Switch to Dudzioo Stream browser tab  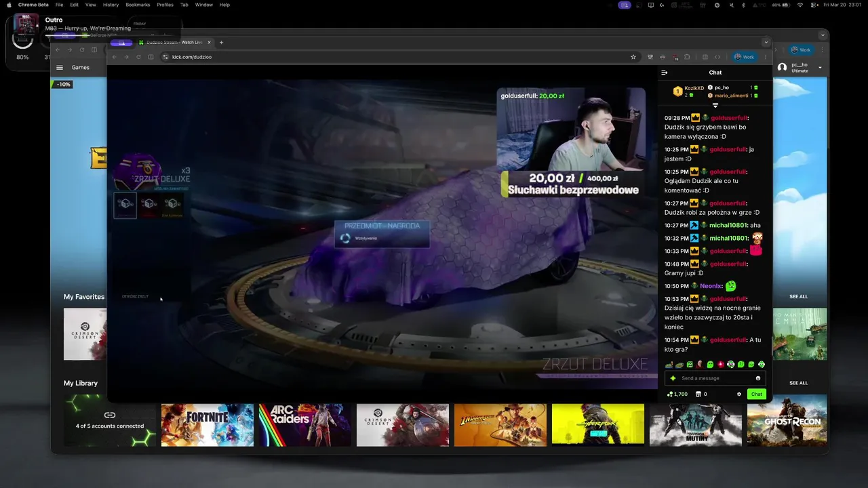tap(174, 42)
